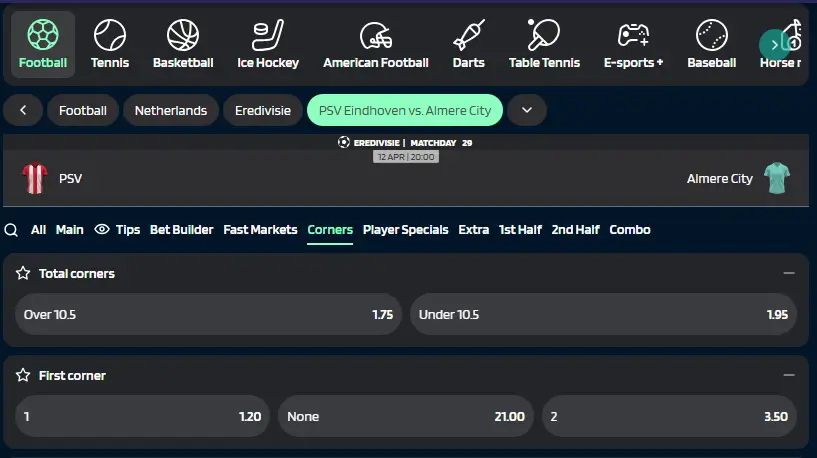Open the 1st Half tab

[x=520, y=230]
